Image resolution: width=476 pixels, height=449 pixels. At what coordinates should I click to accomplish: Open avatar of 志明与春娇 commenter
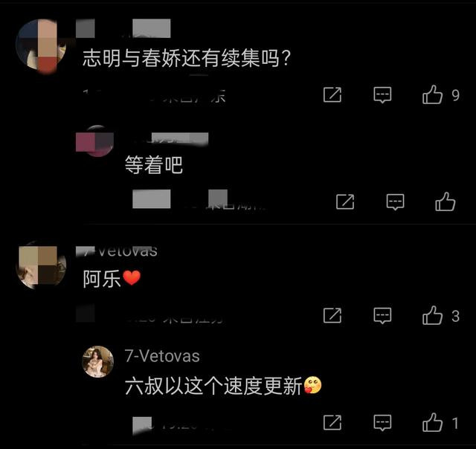(x=41, y=45)
